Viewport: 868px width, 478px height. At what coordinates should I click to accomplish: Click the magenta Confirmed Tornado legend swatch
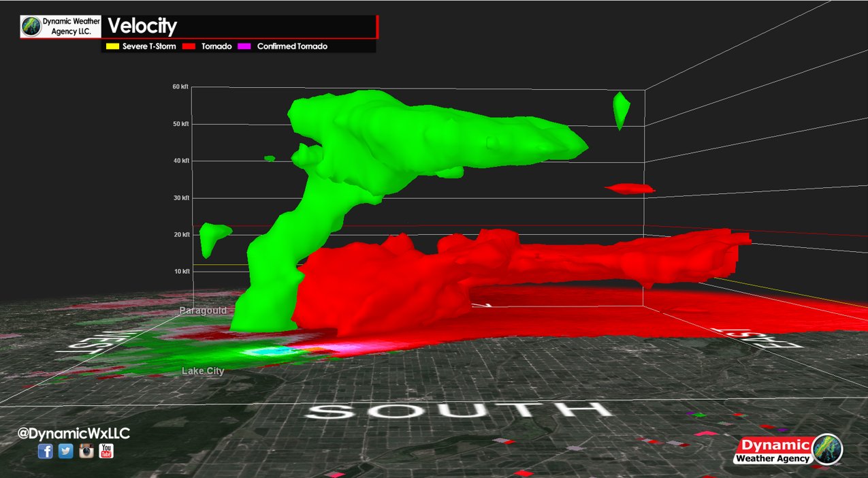(x=244, y=46)
